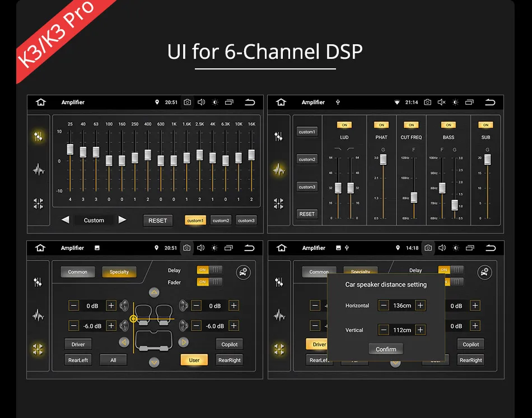This screenshot has height=418, width=532.
Task: Tap car speaker distance icon in fader screen
Action: pyautogui.click(x=243, y=272)
